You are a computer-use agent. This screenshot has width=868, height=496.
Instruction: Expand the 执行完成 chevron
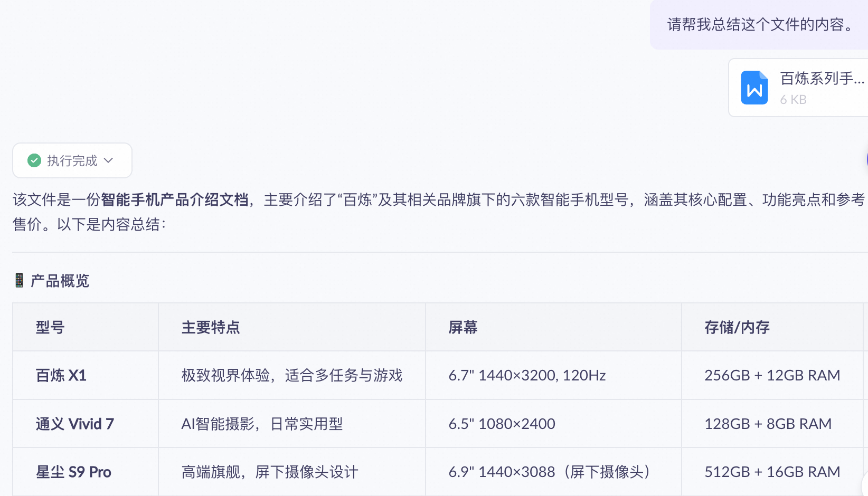coord(109,160)
